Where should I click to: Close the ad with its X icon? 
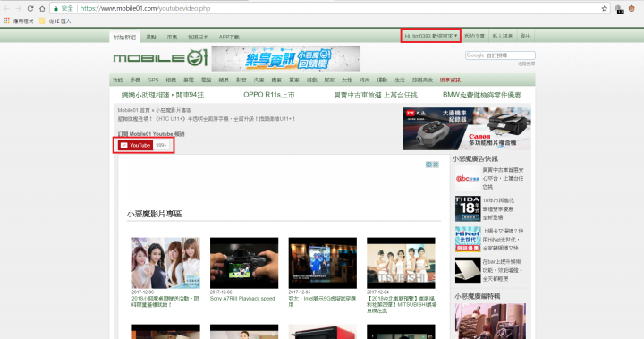pyautogui.click(x=436, y=165)
